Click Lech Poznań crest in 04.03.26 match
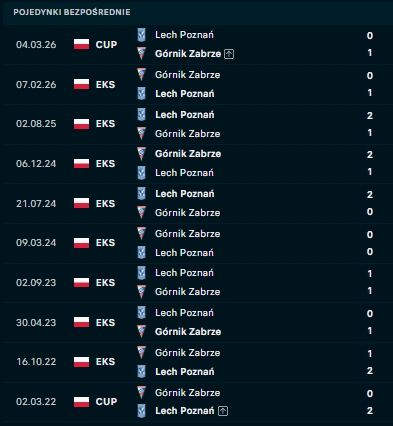The width and height of the screenshot is (393, 426). point(142,35)
